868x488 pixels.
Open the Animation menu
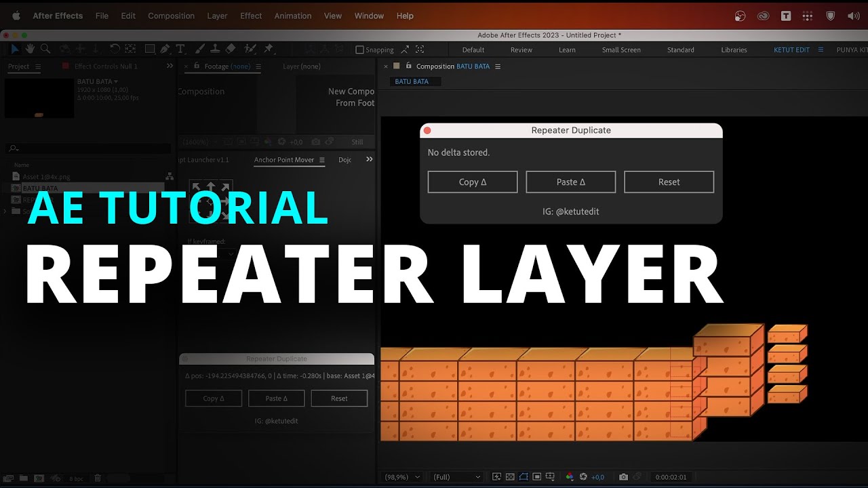[x=293, y=16]
